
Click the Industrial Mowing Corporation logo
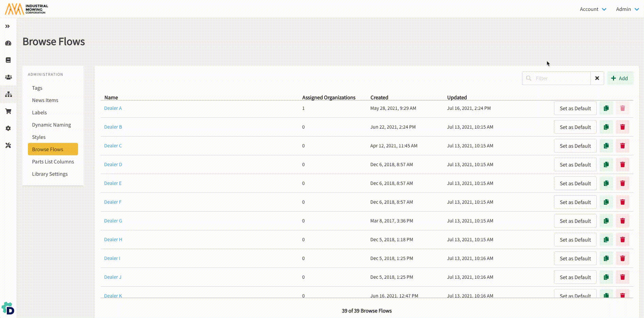click(x=27, y=9)
